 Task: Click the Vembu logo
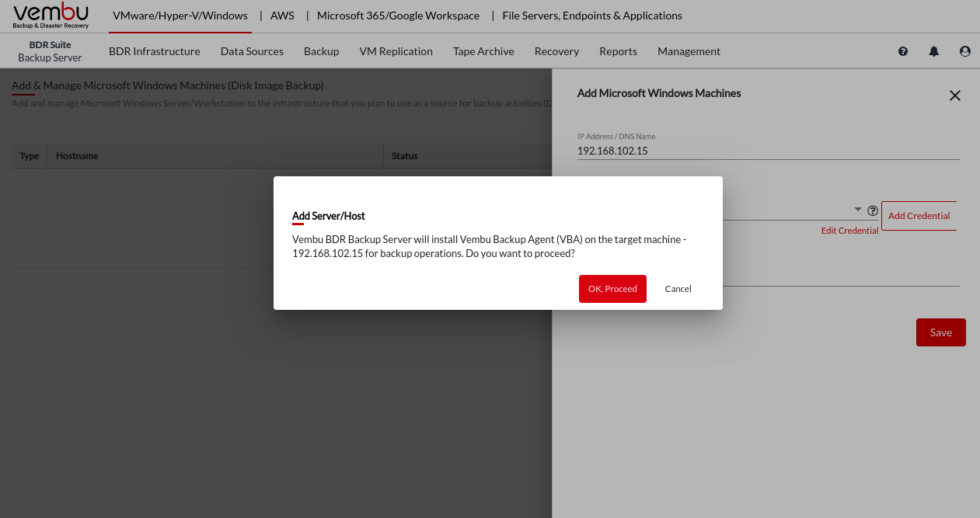coord(51,16)
